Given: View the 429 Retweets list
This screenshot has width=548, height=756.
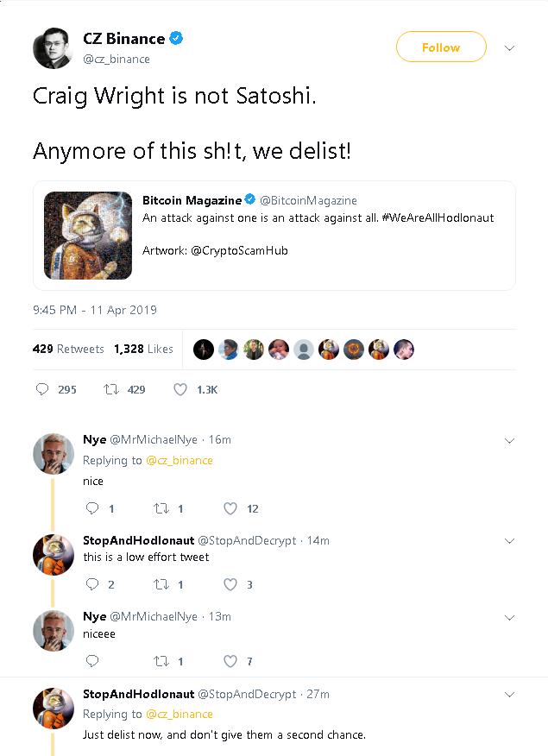Looking at the screenshot, I should 68,349.
